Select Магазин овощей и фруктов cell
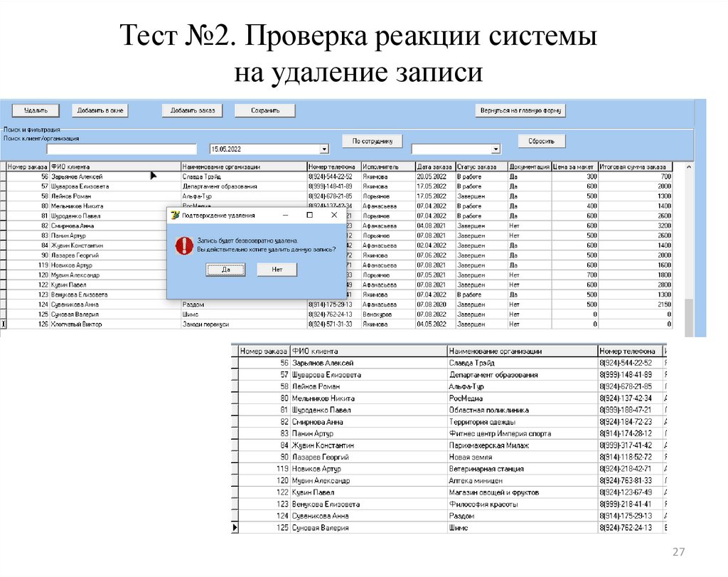 pos(523,492)
